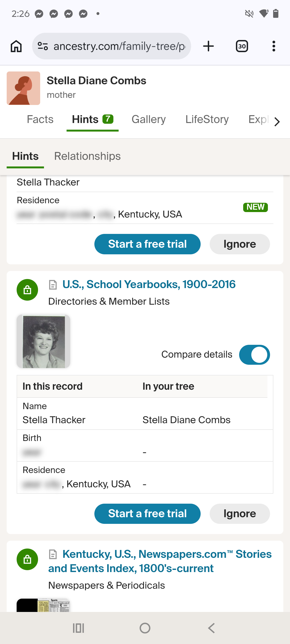This screenshot has height=644, width=290.
Task: Tap the ancestry.com address bar
Action: tap(119, 46)
